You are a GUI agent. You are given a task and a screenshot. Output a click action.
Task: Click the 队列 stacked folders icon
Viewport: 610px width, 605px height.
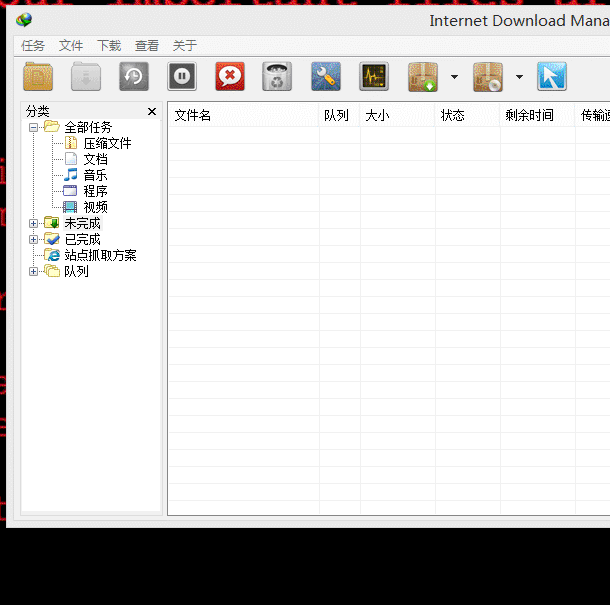(x=52, y=271)
